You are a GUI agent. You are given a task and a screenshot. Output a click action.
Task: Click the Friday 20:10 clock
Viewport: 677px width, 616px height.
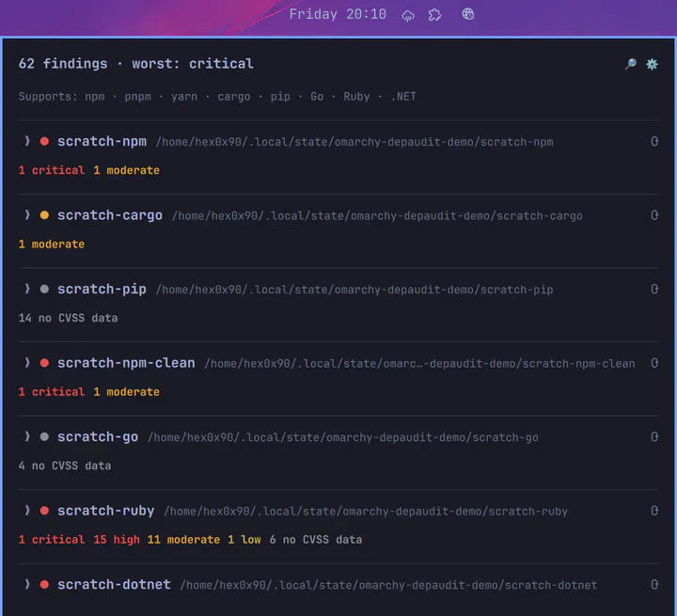pos(338,14)
